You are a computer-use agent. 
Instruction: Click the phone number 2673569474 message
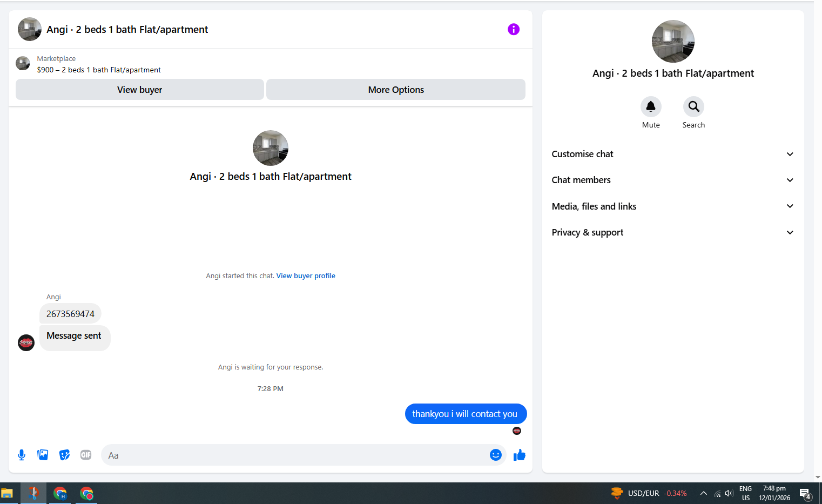tap(70, 314)
